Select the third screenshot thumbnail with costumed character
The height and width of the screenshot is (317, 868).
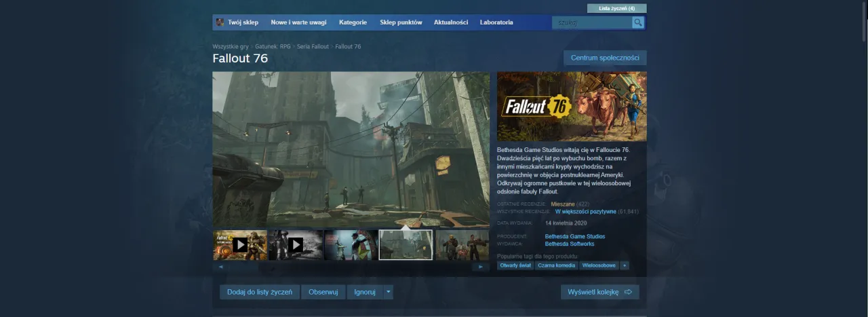351,245
